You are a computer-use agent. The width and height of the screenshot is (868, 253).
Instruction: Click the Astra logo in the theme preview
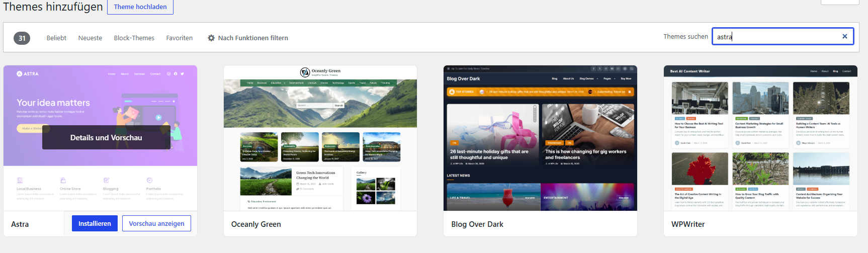coord(28,74)
